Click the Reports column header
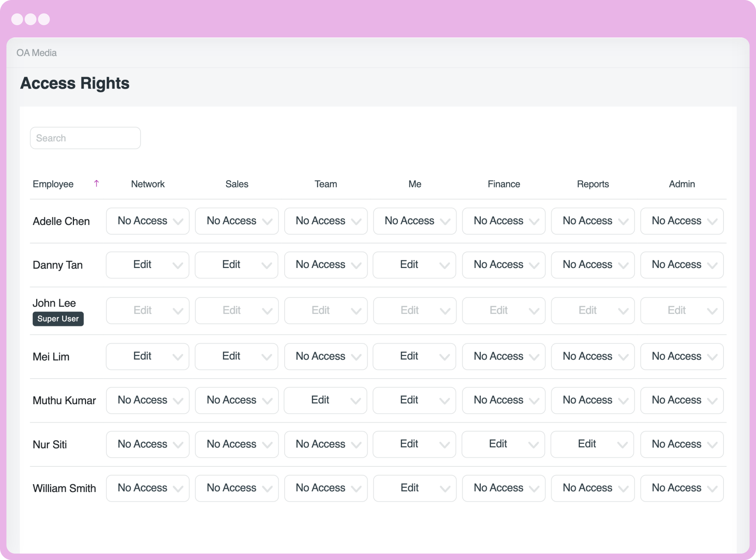This screenshot has height=560, width=756. 593,184
